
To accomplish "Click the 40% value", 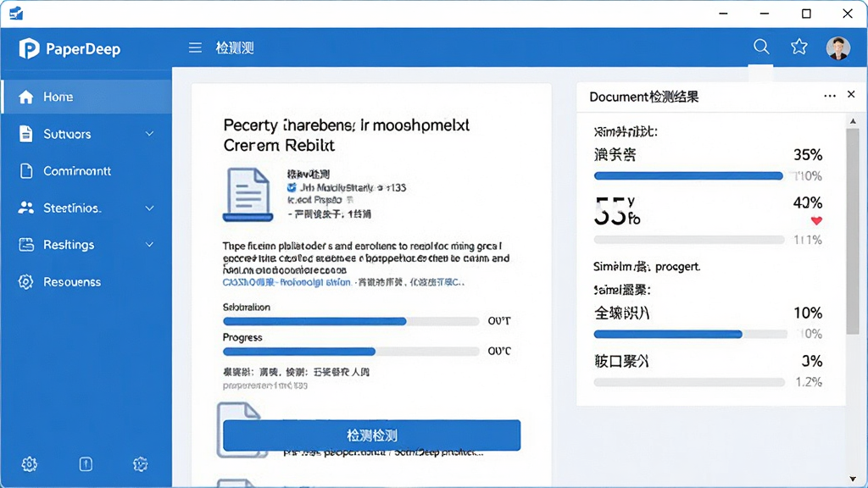I will (x=808, y=202).
